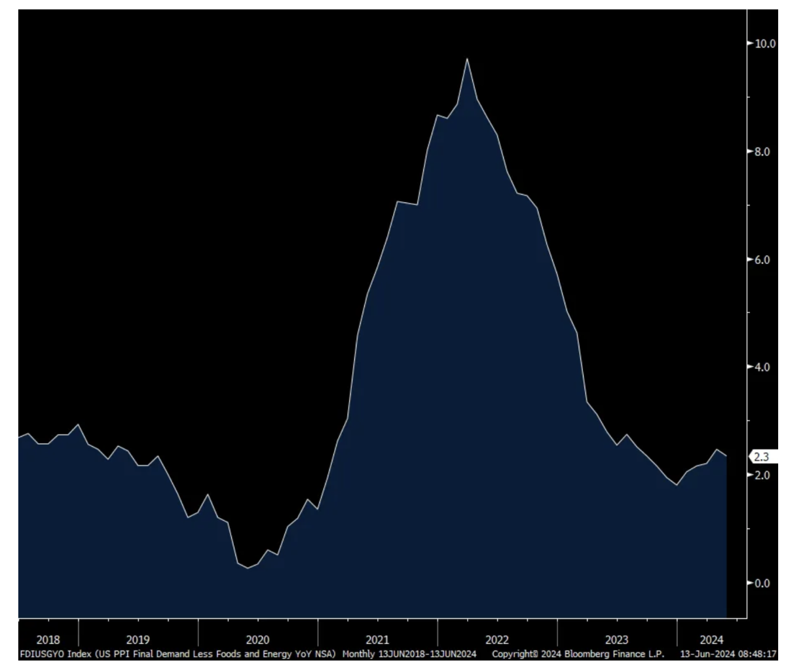Click the 6.0 y-axis label

[762, 260]
